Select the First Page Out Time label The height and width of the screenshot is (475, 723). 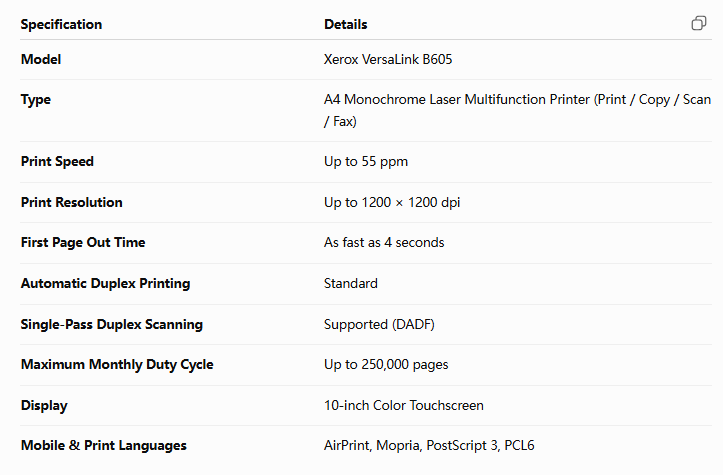click(x=83, y=243)
